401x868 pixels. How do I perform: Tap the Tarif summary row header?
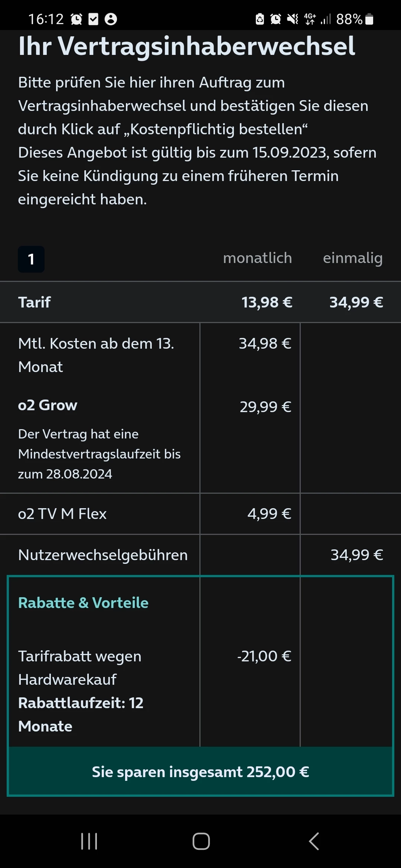(x=35, y=302)
